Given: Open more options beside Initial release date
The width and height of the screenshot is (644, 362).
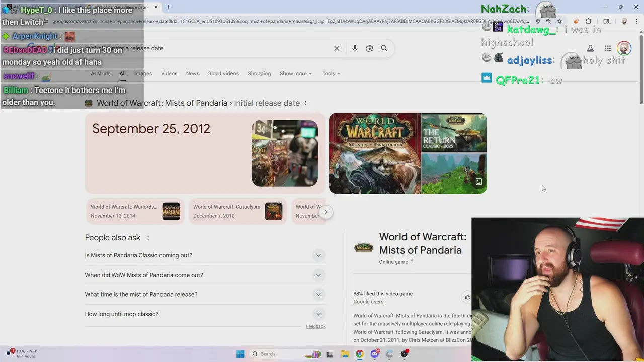Looking at the screenshot, I should [305, 103].
